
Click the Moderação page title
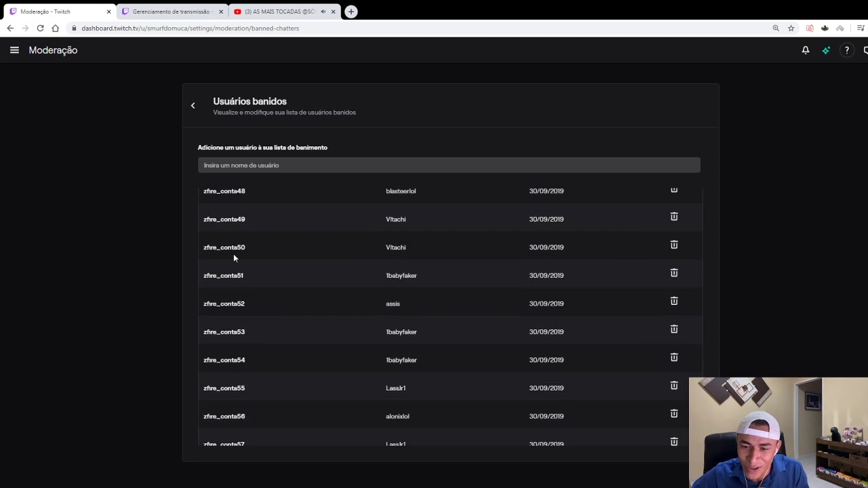pos(53,50)
